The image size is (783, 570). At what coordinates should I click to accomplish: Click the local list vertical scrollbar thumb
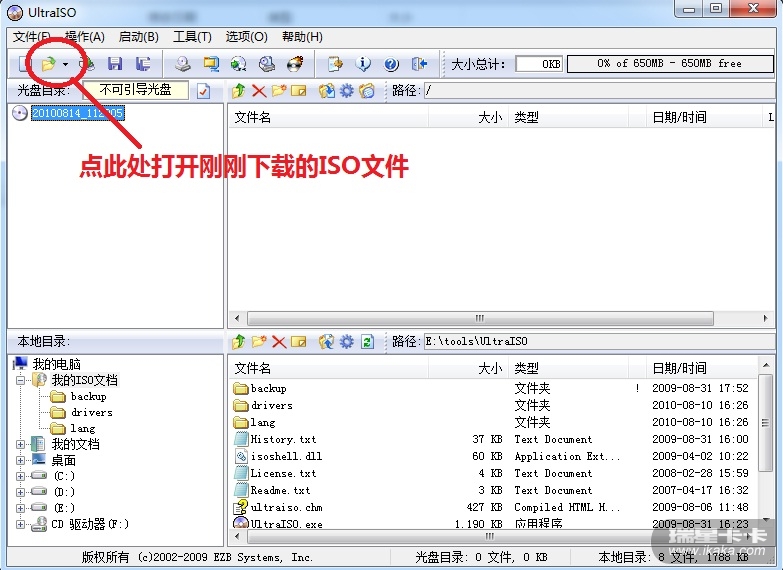[765, 422]
